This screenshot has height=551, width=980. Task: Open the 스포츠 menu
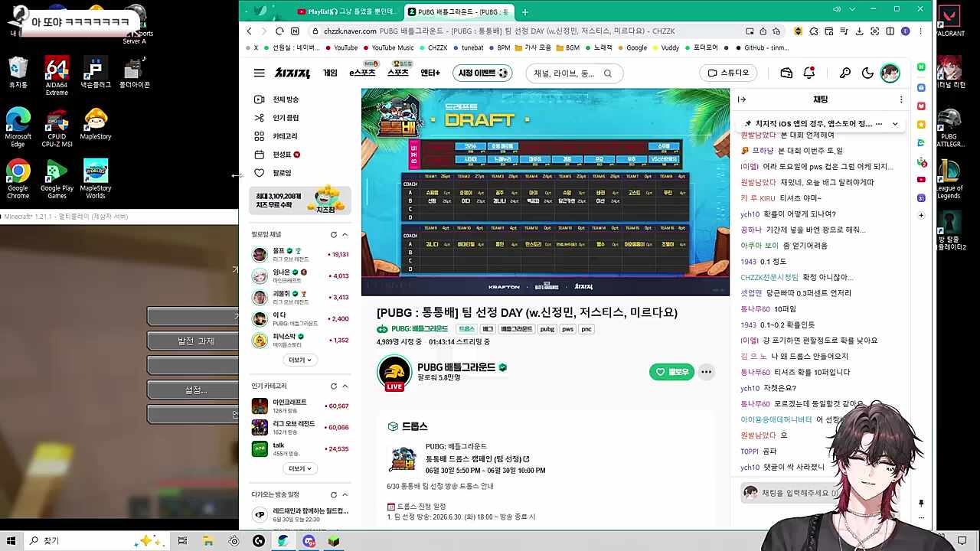click(x=398, y=73)
